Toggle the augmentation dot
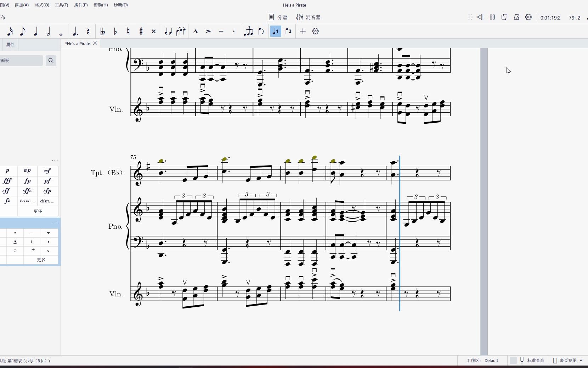Image resolution: width=588 pixels, height=368 pixels. point(75,31)
